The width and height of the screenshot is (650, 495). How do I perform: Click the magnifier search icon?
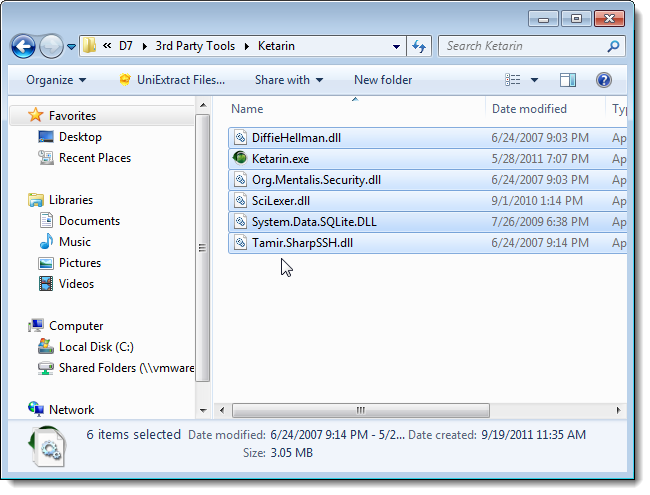coord(614,46)
